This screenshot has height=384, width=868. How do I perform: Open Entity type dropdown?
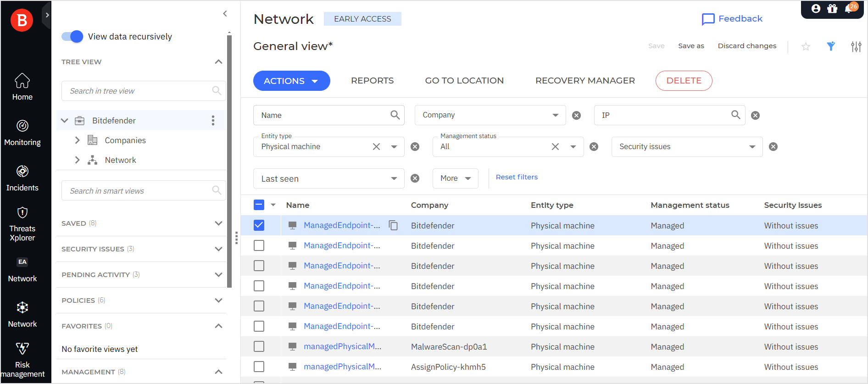point(394,146)
